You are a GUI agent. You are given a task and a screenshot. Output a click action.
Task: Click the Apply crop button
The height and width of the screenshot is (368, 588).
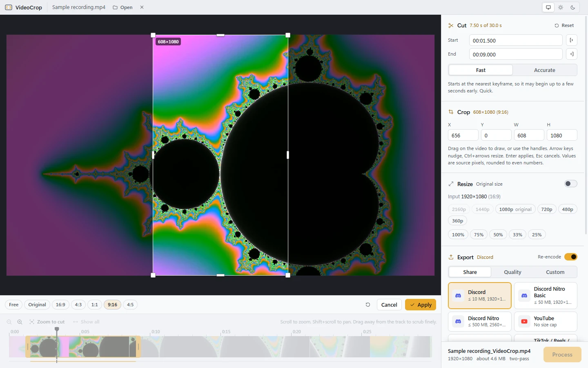click(421, 305)
